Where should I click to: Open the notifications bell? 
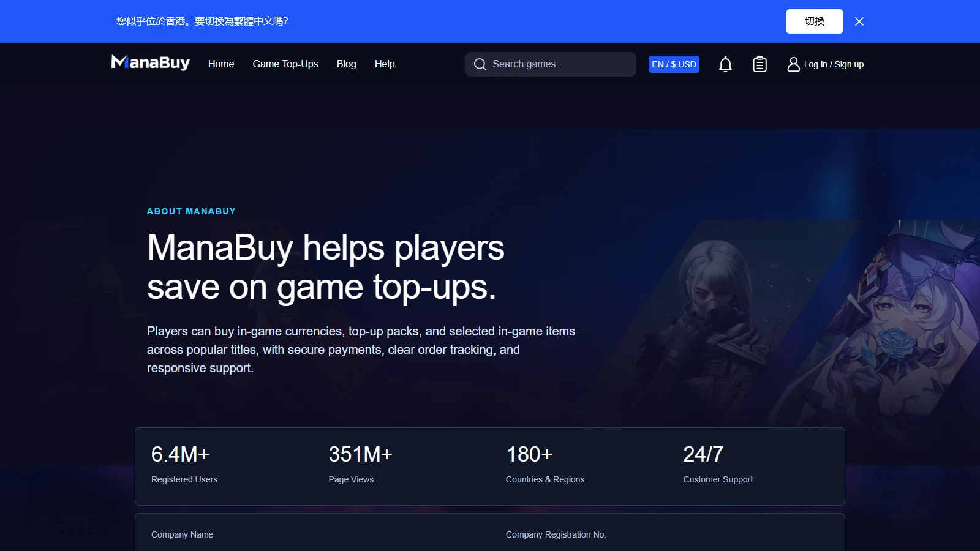pos(725,64)
